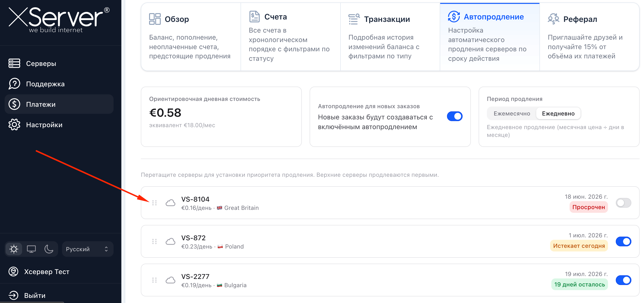Open the Обзор tab
This screenshot has width=644, height=303.
tap(191, 37)
